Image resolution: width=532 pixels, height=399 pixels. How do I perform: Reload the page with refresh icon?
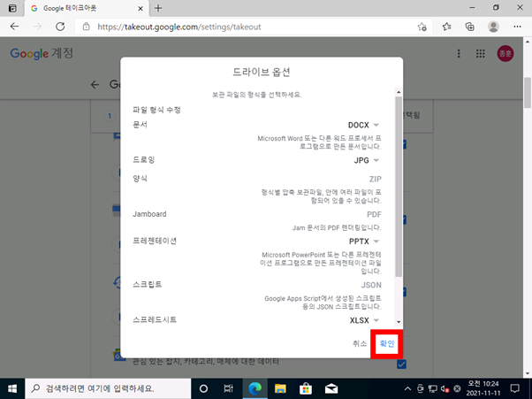60,27
